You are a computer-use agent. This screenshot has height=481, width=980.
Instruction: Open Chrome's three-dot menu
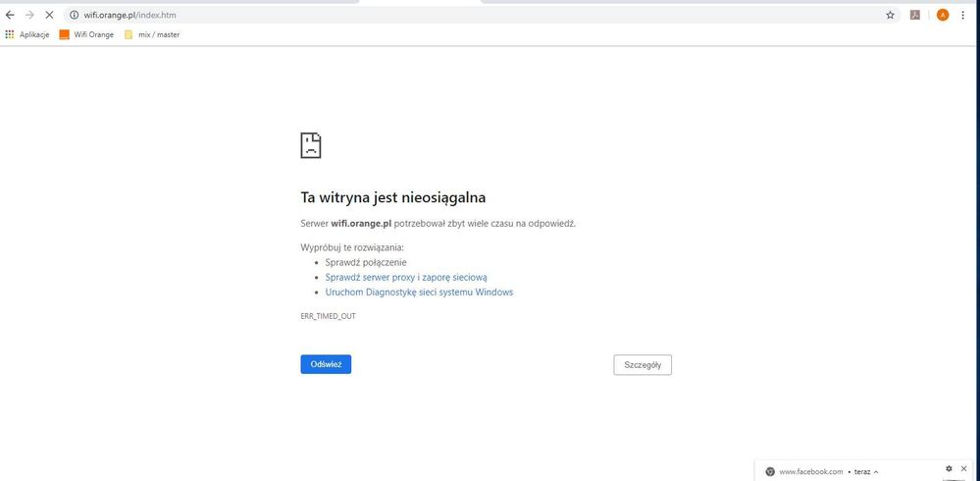coord(963,16)
